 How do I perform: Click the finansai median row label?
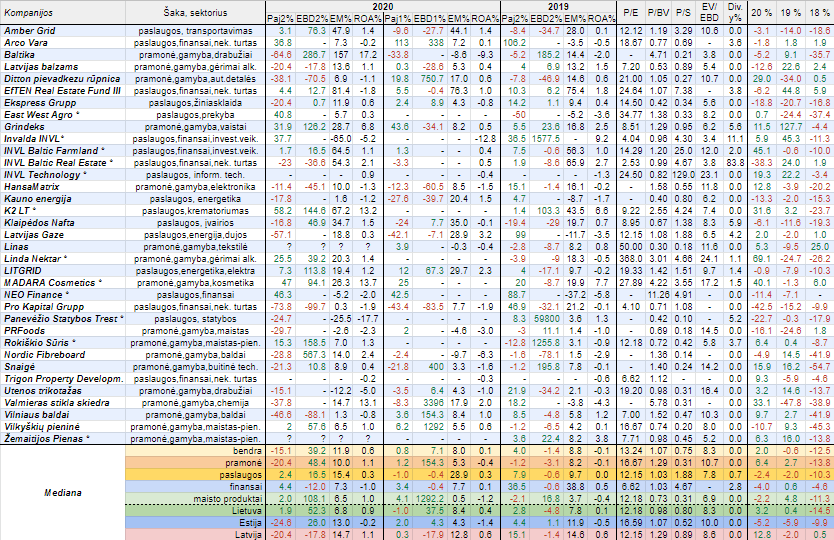tap(246, 487)
